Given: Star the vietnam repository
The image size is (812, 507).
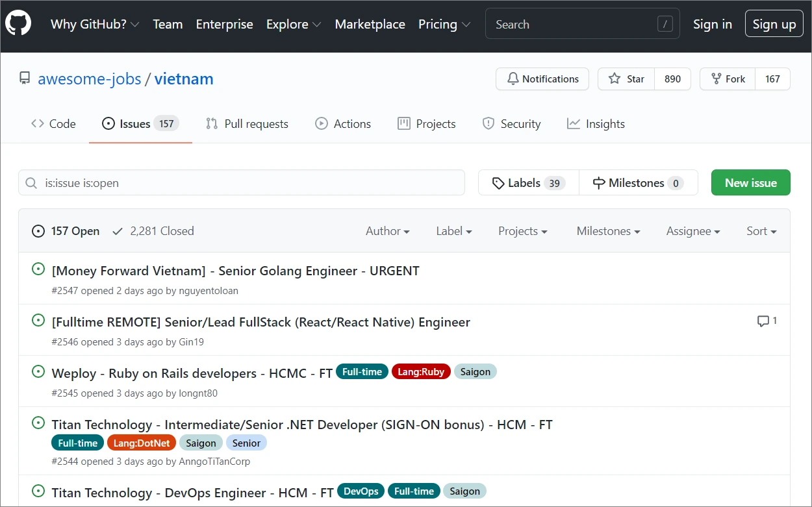Looking at the screenshot, I should pyautogui.click(x=626, y=79).
